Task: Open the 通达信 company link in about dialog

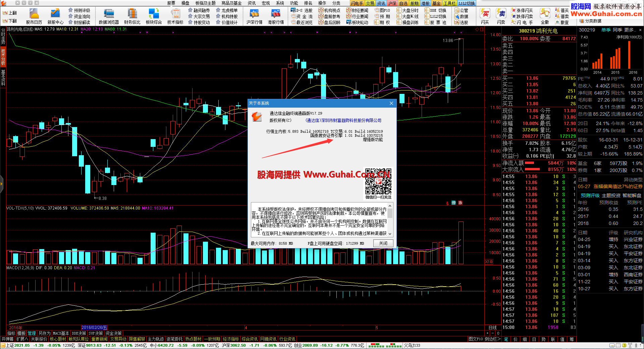Action: click(x=343, y=120)
